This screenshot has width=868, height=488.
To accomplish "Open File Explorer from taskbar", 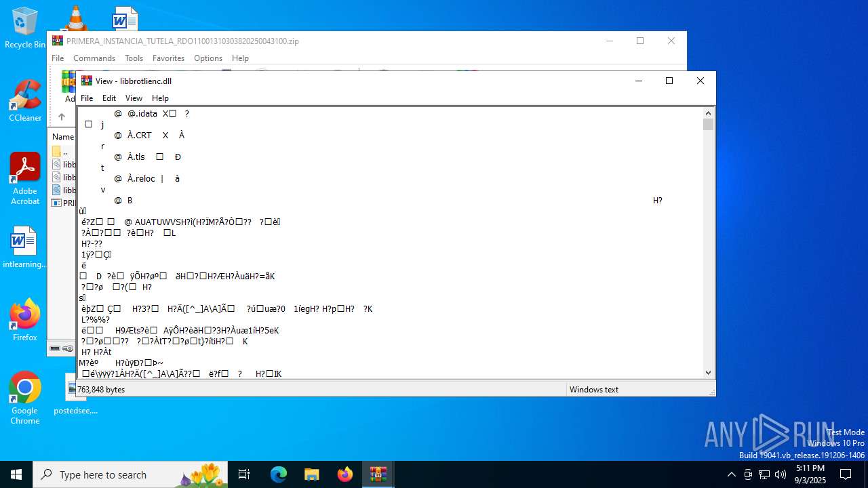I will (311, 474).
